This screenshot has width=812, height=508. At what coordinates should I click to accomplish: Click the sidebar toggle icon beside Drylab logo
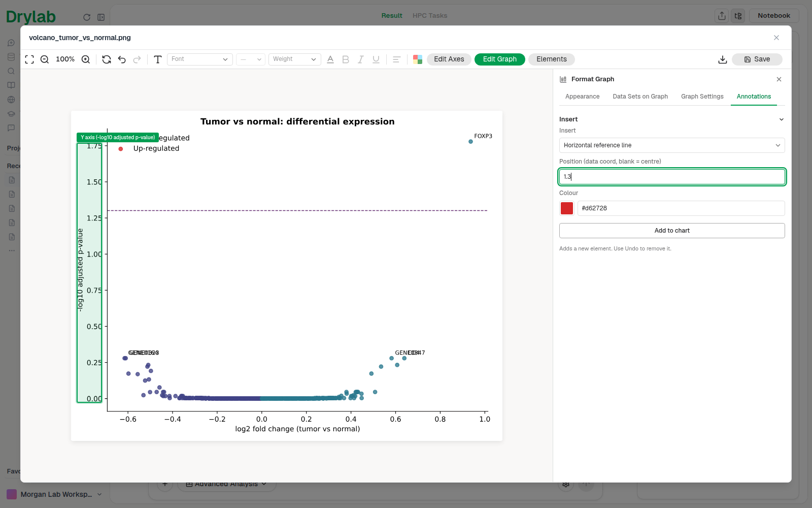(101, 17)
